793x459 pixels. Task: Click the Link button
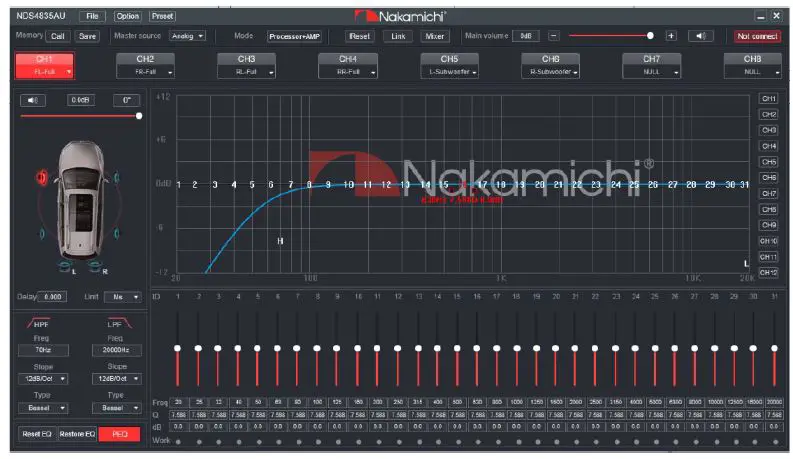click(x=398, y=36)
